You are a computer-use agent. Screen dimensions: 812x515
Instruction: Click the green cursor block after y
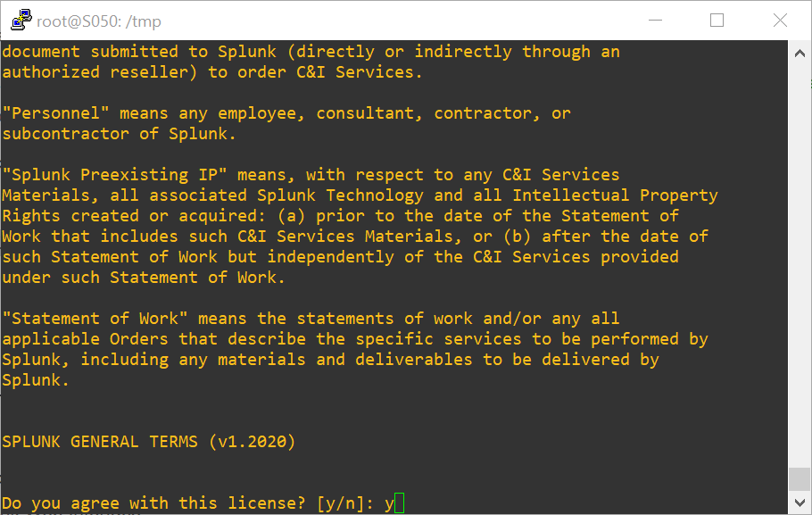point(399,503)
